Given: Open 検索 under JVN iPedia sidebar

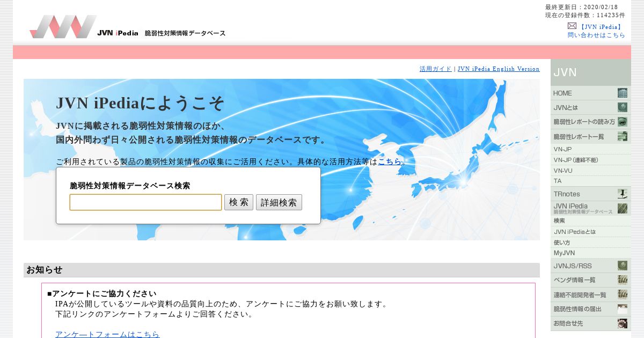Looking at the screenshot, I should pyautogui.click(x=590, y=221).
